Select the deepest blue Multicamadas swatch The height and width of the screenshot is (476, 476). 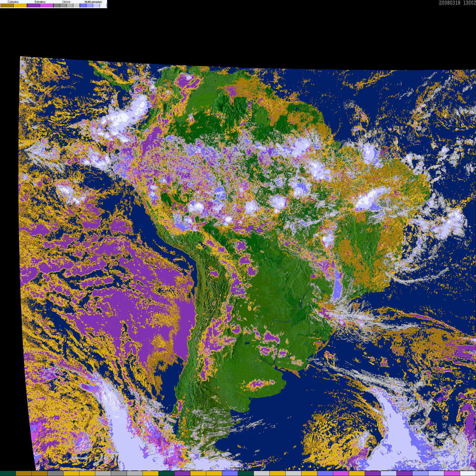point(83,5)
